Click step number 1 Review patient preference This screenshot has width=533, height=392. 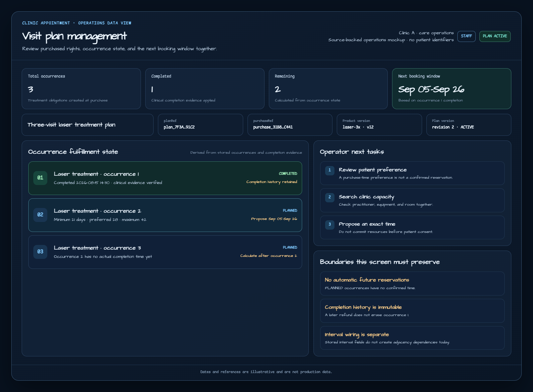[330, 170]
